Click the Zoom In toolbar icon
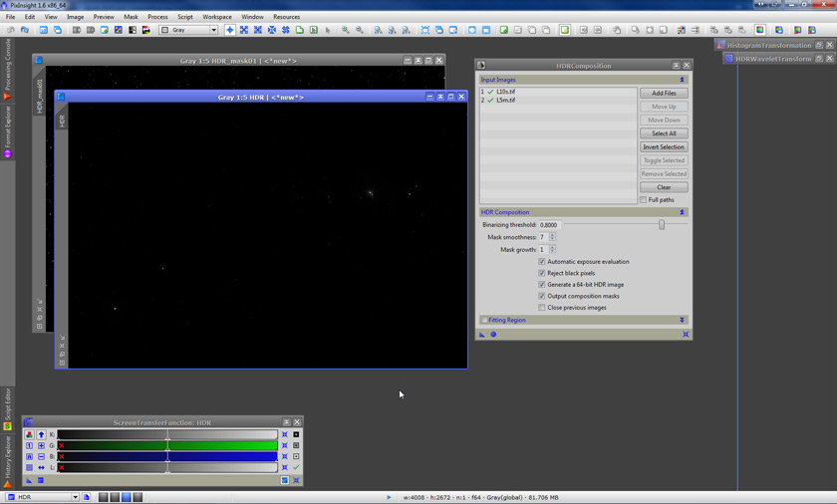Screen dimensions: 837x504 [x=345, y=30]
